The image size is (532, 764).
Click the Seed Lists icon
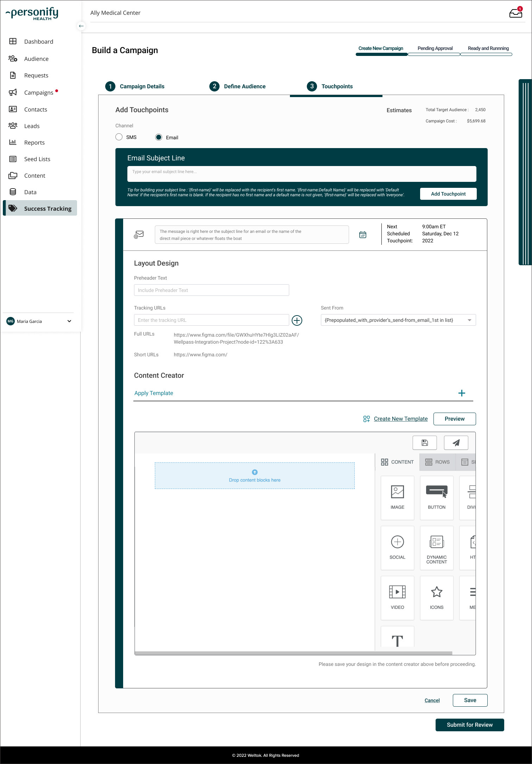click(13, 159)
